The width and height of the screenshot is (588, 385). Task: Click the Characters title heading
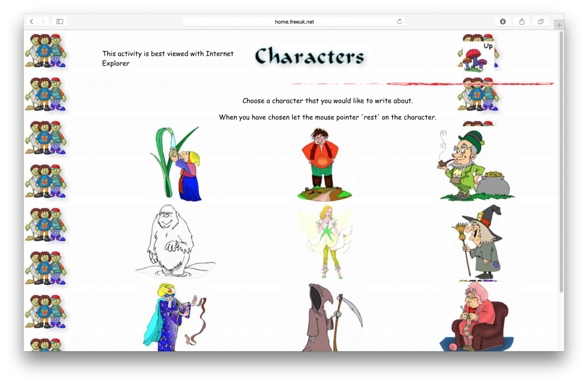(310, 57)
